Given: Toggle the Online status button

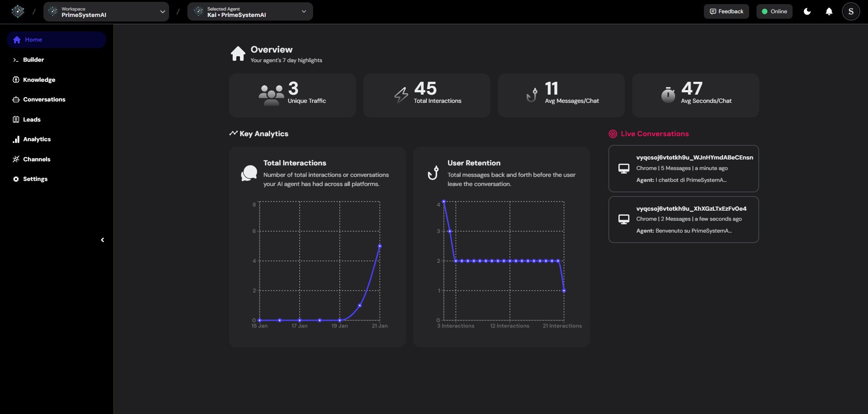Looking at the screenshot, I should pyautogui.click(x=774, y=11).
